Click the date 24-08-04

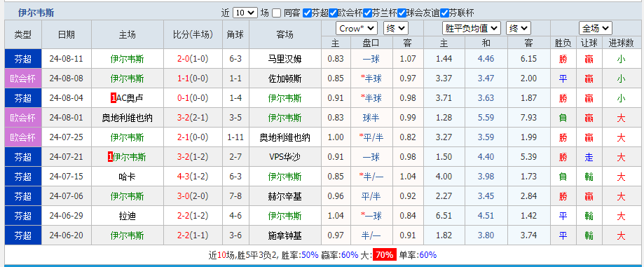pyautogui.click(x=66, y=98)
